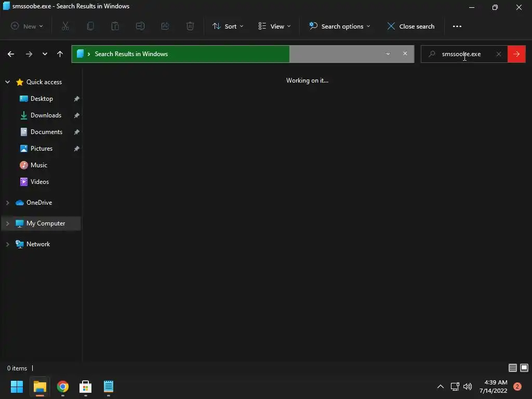Show hidden system tray icons
Screen dimensions: 532x399
click(x=441, y=387)
